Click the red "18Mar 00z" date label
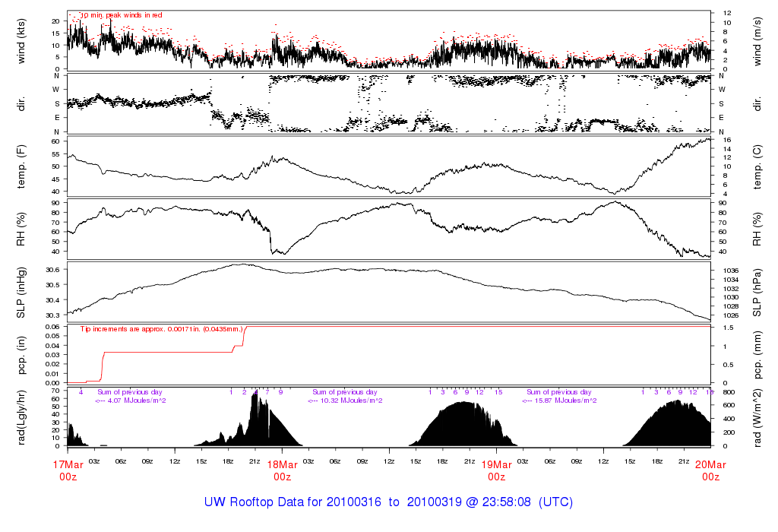Screen dimensions: 778x532 click(283, 470)
